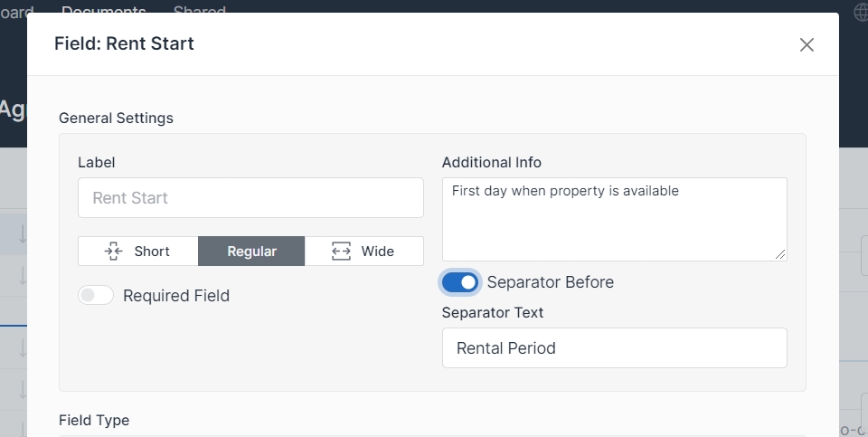
Task: Focus the Label input field
Action: pos(250,197)
